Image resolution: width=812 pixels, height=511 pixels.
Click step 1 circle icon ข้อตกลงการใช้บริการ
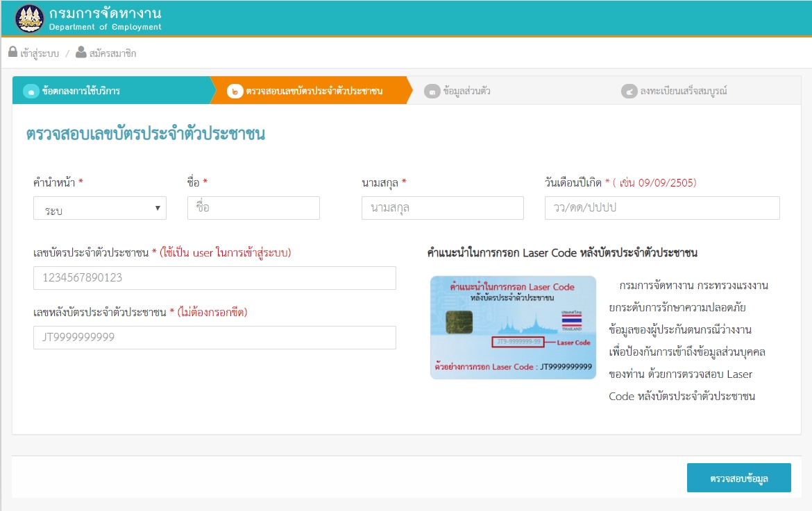(x=31, y=92)
